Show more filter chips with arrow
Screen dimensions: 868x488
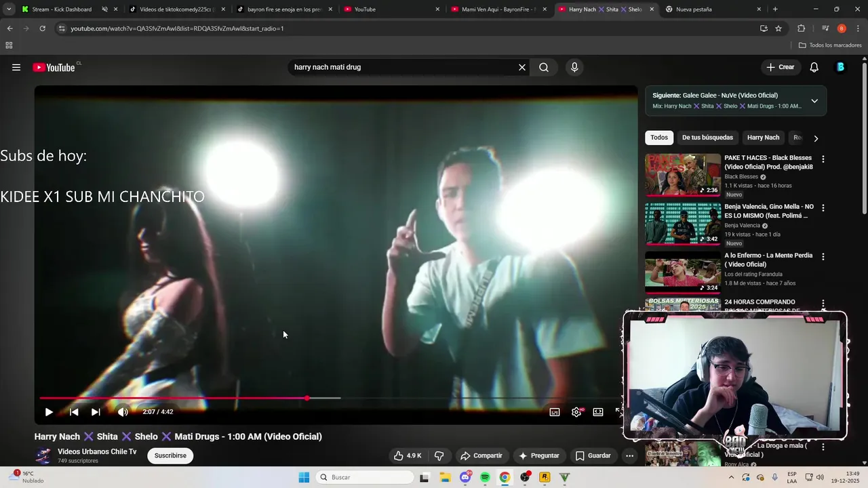pyautogui.click(x=816, y=138)
